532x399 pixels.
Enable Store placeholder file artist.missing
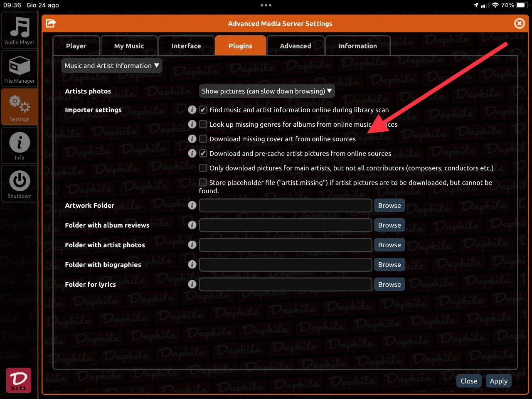(x=203, y=182)
